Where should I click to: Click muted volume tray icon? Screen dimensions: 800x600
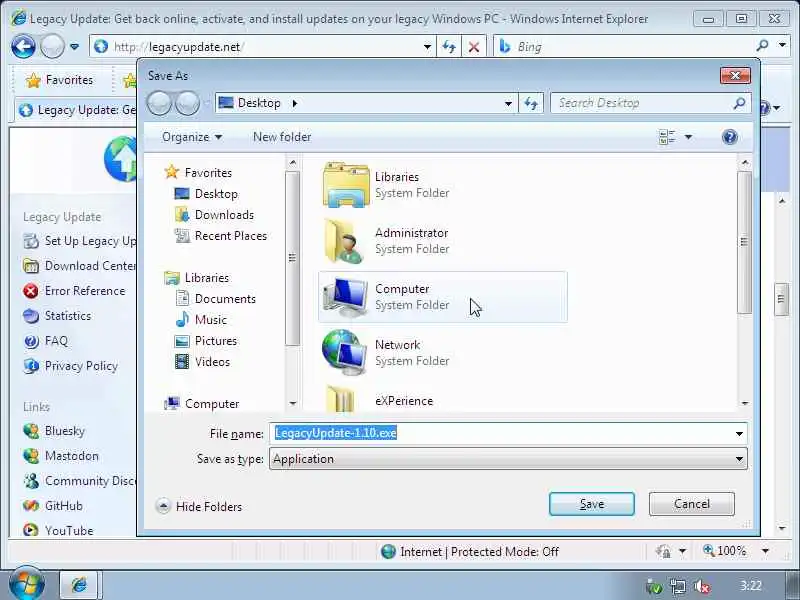(x=703, y=587)
